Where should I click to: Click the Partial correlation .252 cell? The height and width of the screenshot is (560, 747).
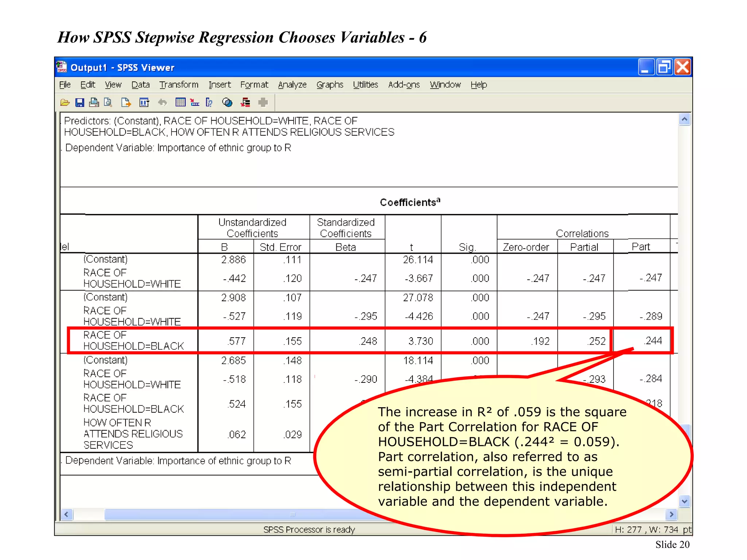[597, 341]
